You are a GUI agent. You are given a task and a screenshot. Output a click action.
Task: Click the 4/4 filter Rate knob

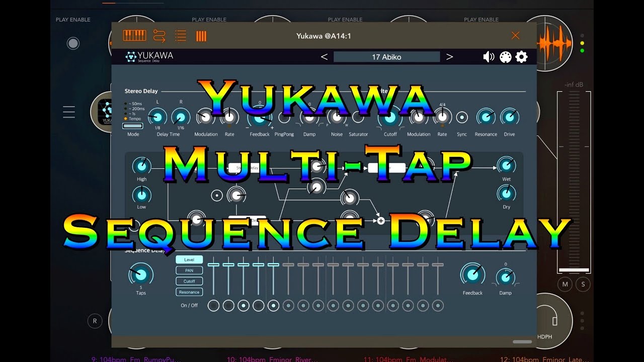pyautogui.click(x=442, y=118)
